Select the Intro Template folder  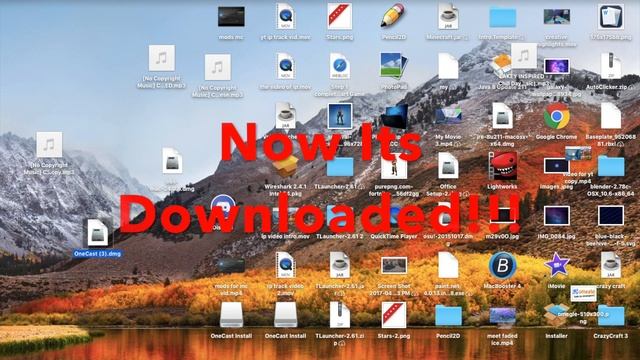(x=502, y=17)
